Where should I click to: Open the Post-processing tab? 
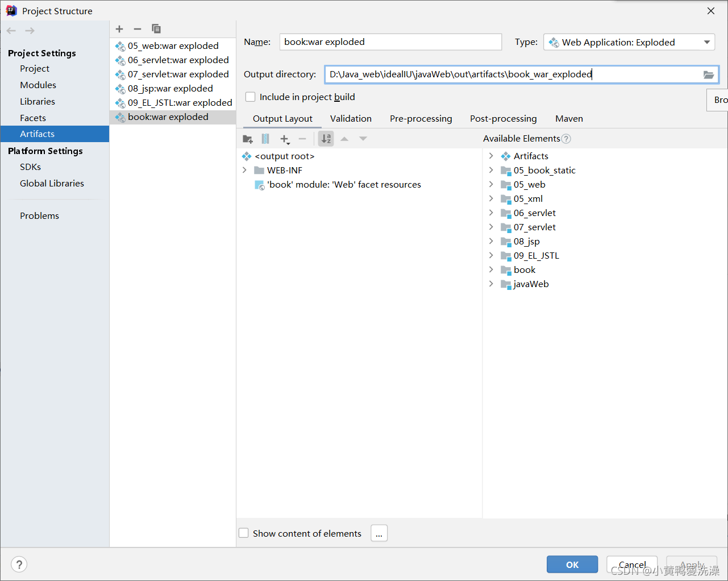tap(504, 119)
